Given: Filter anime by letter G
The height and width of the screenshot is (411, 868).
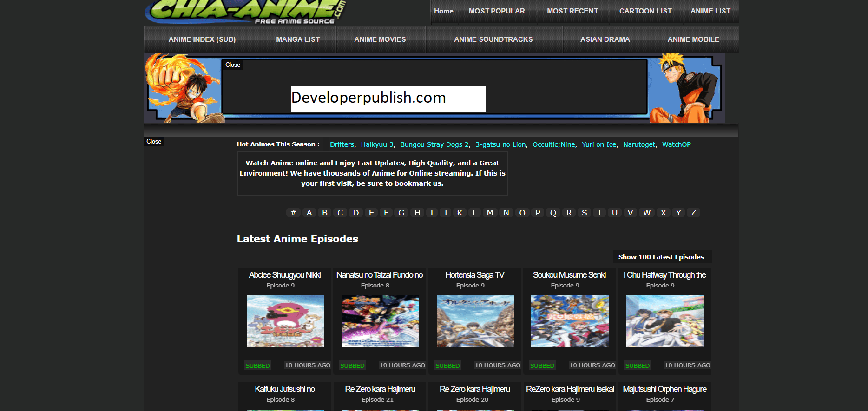Looking at the screenshot, I should pos(401,213).
